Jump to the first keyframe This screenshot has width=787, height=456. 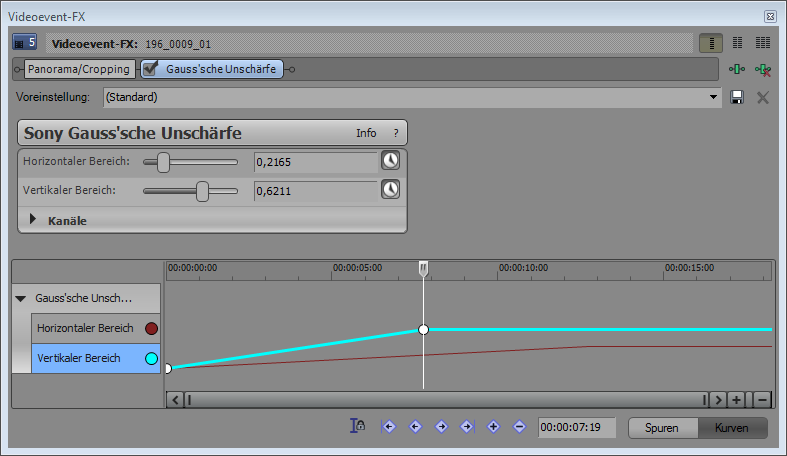(389, 427)
